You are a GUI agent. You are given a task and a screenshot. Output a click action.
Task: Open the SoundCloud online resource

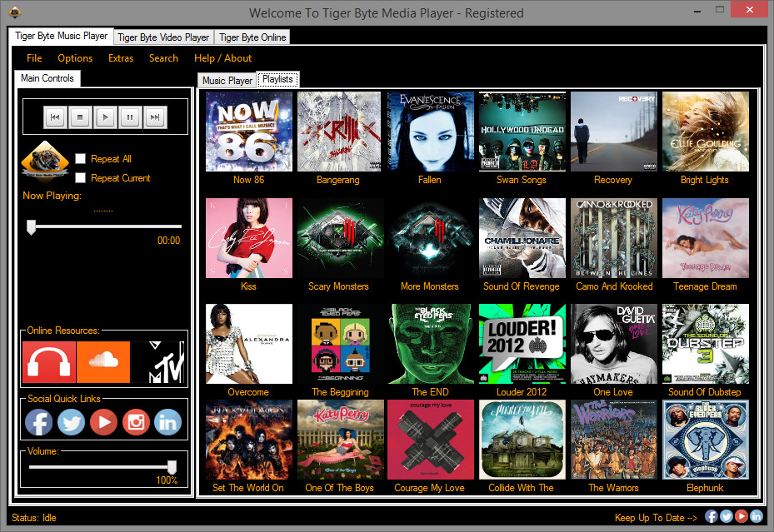coord(103,362)
